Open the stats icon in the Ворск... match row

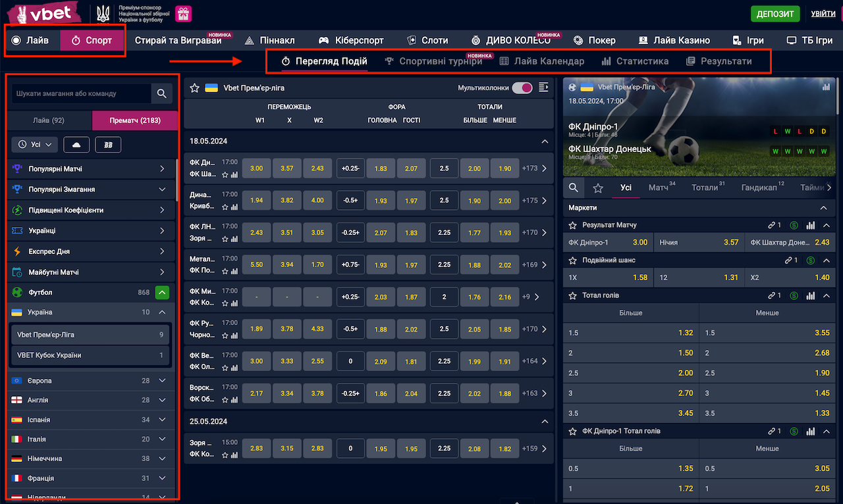234,399
